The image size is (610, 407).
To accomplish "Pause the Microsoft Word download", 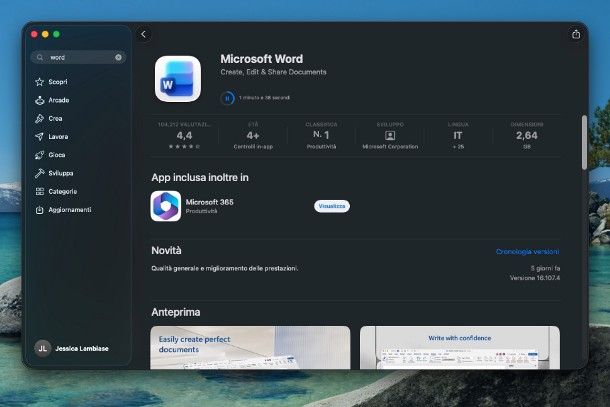I will pyautogui.click(x=227, y=98).
